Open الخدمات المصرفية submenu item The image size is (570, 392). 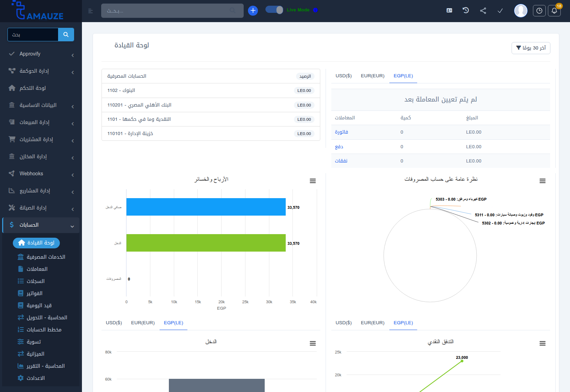tap(41, 257)
